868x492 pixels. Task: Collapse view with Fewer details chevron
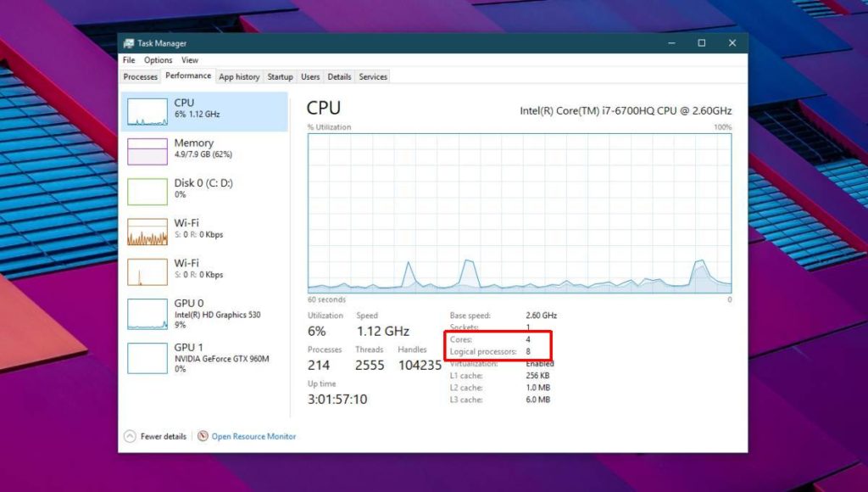pyautogui.click(x=130, y=436)
